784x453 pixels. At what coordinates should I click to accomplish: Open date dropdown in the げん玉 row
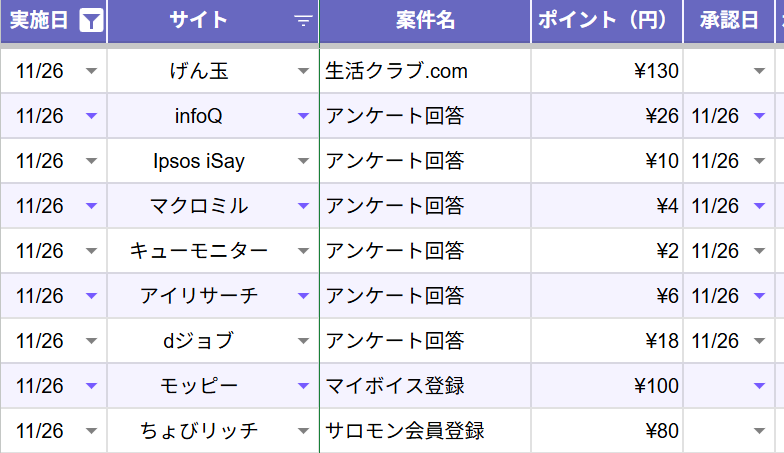tap(92, 71)
